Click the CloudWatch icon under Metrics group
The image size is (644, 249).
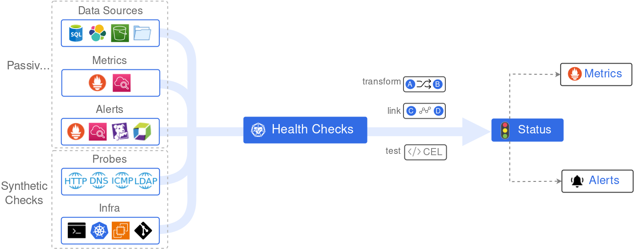coord(122,83)
